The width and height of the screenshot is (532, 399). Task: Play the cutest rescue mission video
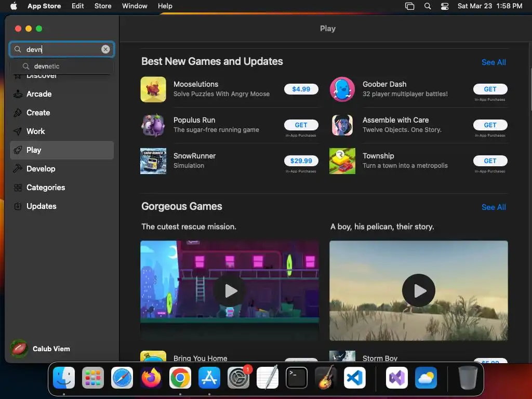[x=230, y=290]
